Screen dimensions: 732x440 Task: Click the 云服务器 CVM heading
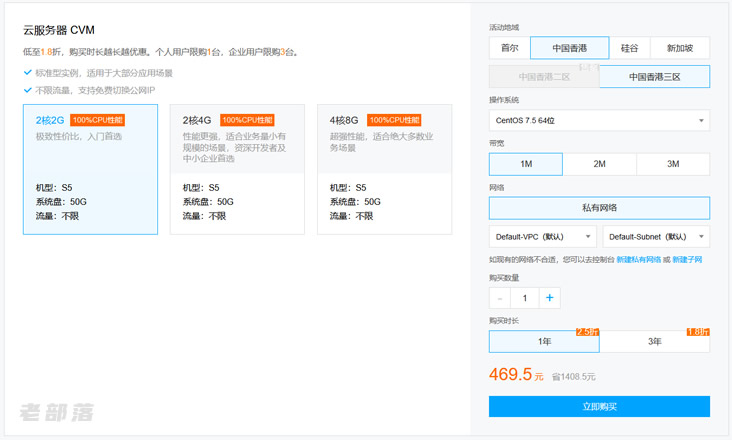[59, 30]
